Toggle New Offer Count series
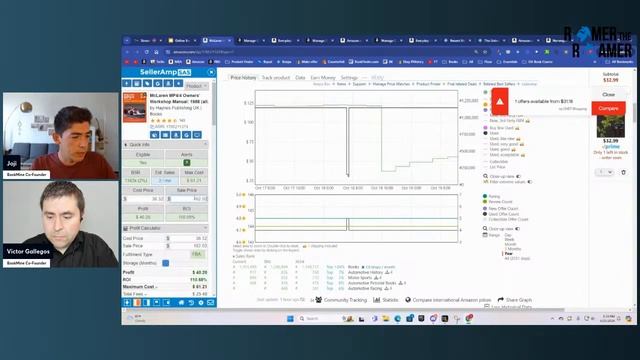This screenshot has height=360, width=640. tap(501, 209)
